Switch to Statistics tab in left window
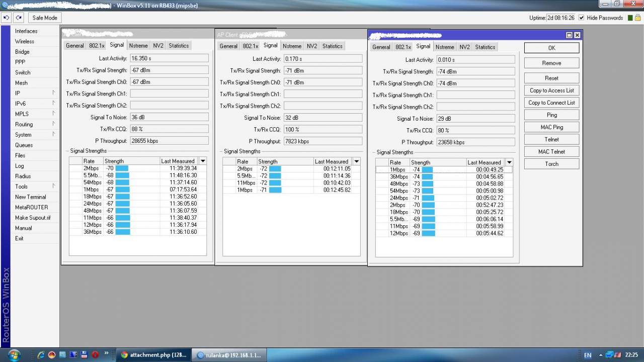Image resolution: width=644 pixels, height=362 pixels. pos(179,46)
